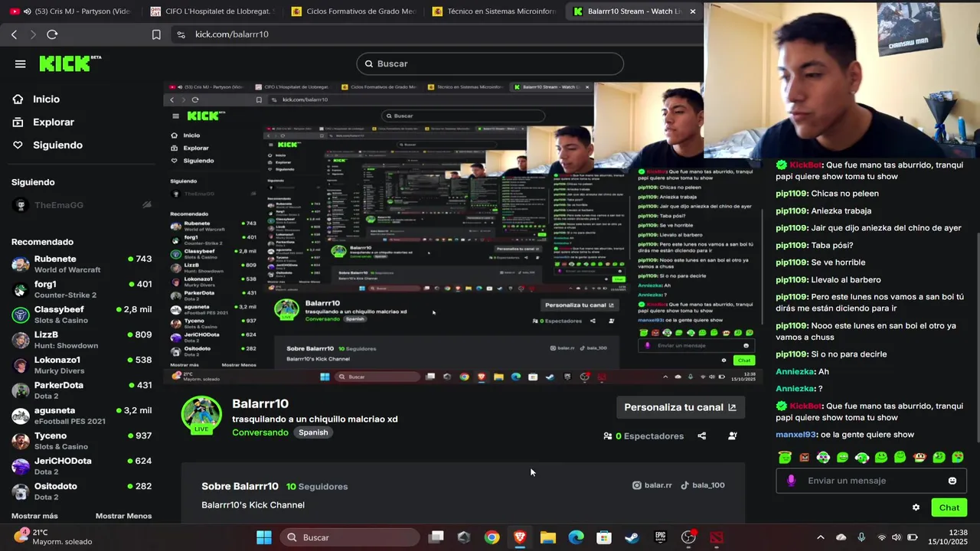This screenshot has width=980, height=551.
Task: Click Balarrr10 live avatar
Action: [201, 415]
